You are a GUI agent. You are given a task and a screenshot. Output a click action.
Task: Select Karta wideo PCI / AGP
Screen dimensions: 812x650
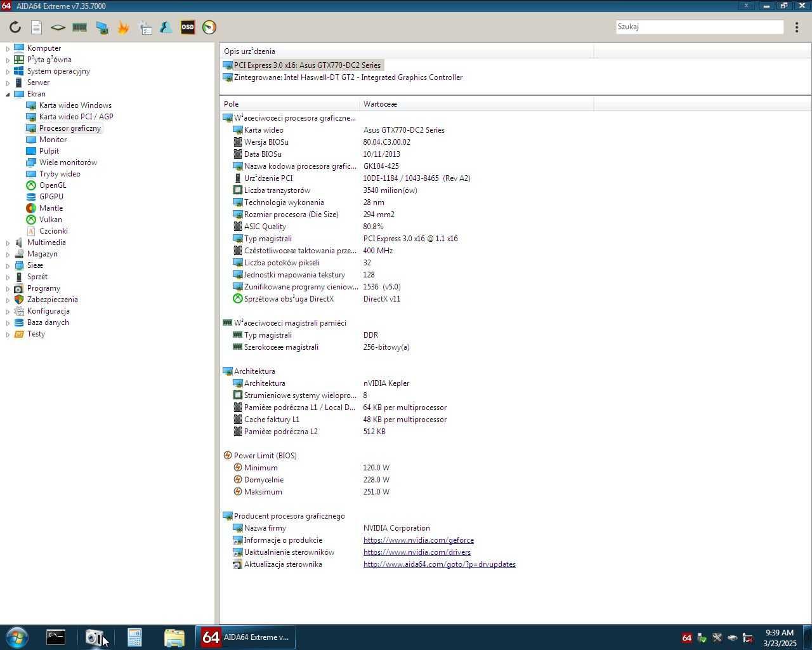click(x=76, y=117)
